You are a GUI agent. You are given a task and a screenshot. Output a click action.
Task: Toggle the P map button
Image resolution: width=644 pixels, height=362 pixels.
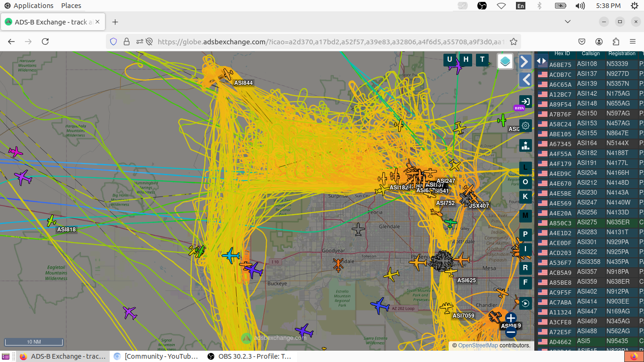(x=525, y=235)
